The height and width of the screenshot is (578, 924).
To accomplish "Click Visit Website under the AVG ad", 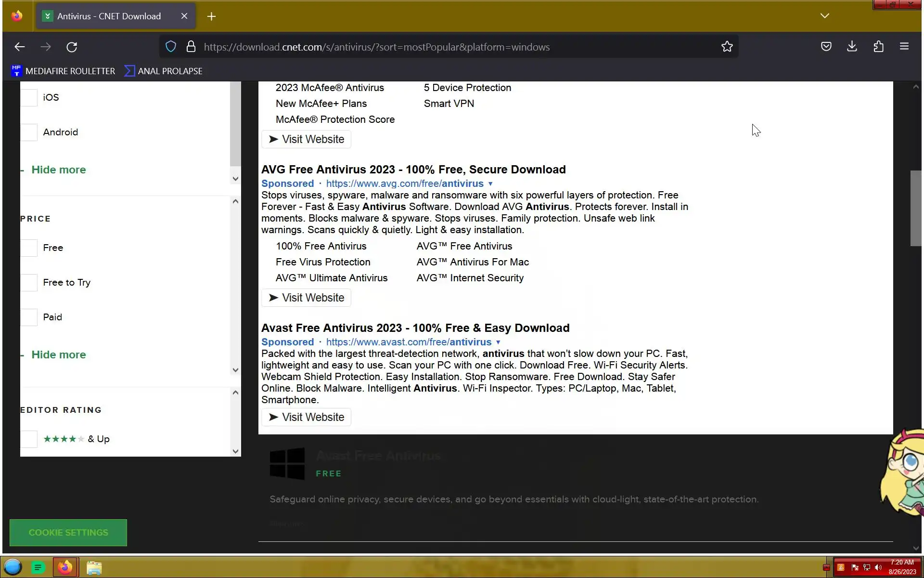I will click(x=306, y=298).
